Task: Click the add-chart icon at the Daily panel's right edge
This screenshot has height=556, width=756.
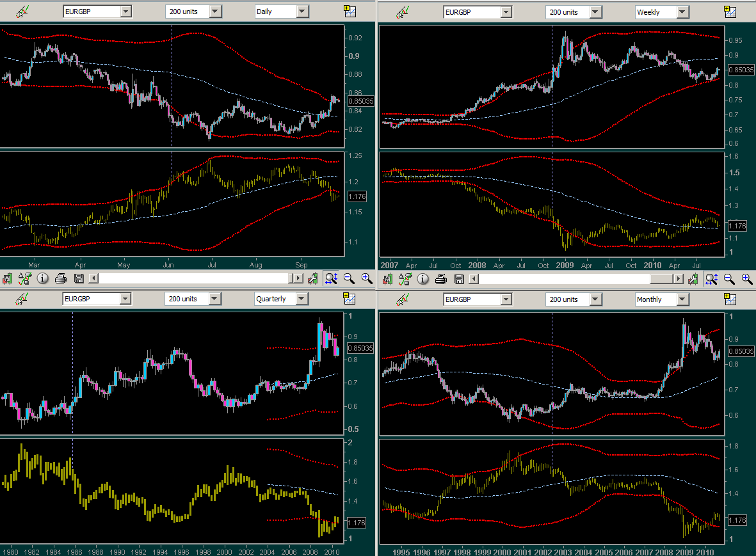Action: 350,11
